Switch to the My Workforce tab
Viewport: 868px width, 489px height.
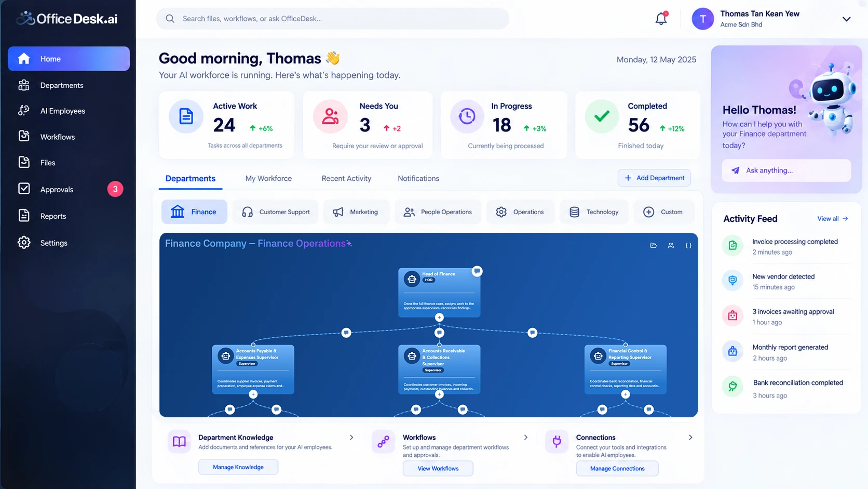coord(268,178)
